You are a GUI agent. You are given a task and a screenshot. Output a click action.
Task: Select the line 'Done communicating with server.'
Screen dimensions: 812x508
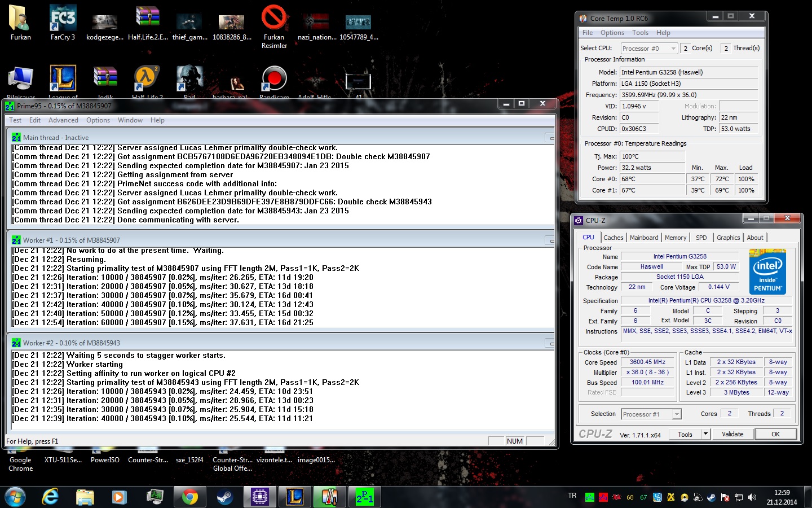[x=178, y=220]
